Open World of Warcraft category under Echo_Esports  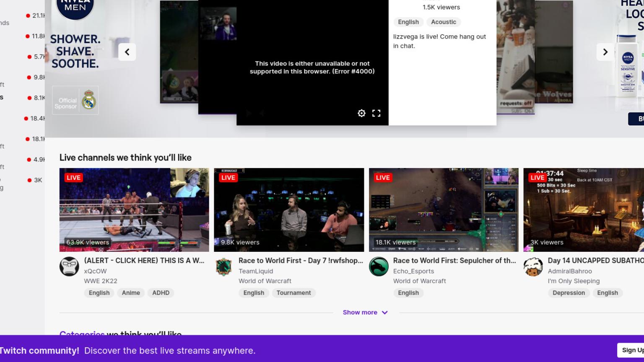[420, 281]
